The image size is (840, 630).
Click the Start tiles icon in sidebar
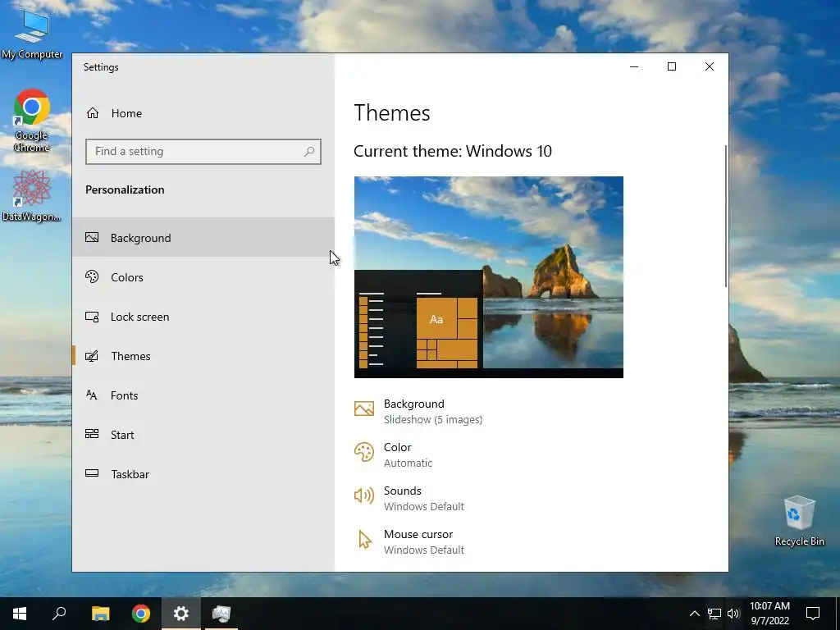tap(92, 434)
